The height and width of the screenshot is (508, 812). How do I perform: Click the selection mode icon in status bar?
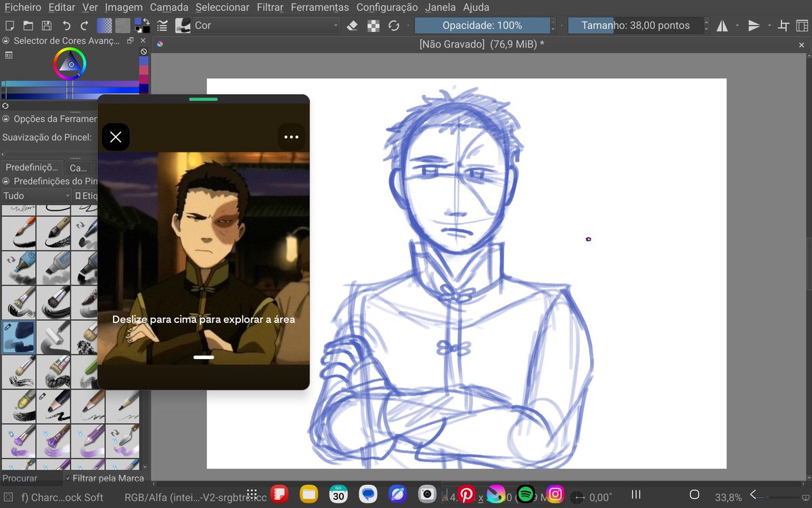tap(8, 497)
